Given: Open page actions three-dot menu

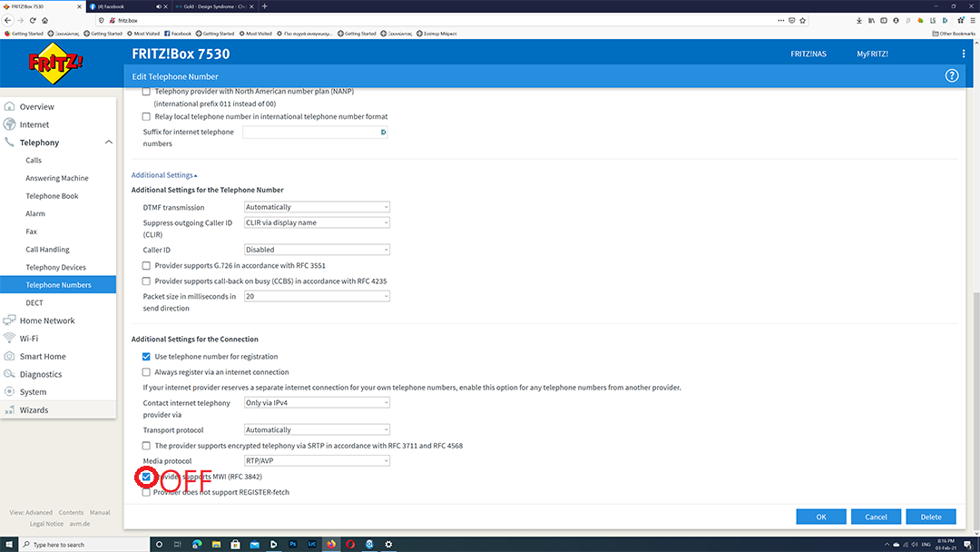Looking at the screenshot, I should (780, 20).
